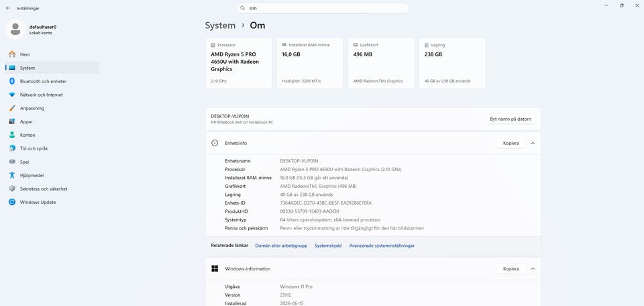The height and width of the screenshot is (306, 644).
Task: Select Hjälpmedel accessibility settings
Action: pos(52,175)
